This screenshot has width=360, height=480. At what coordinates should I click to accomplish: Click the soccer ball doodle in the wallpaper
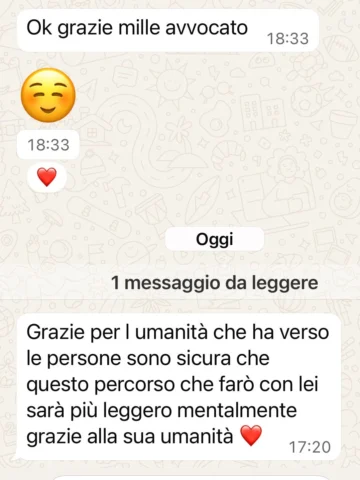pyautogui.click(x=307, y=99)
